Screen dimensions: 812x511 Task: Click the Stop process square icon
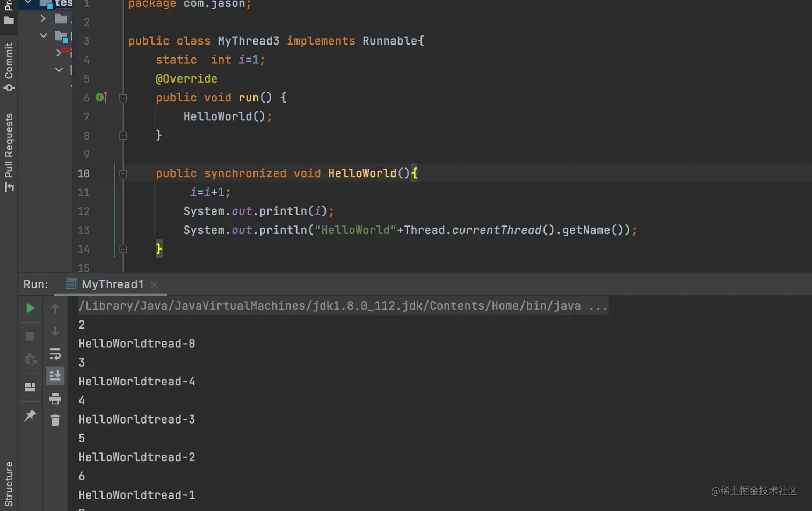pyautogui.click(x=30, y=337)
